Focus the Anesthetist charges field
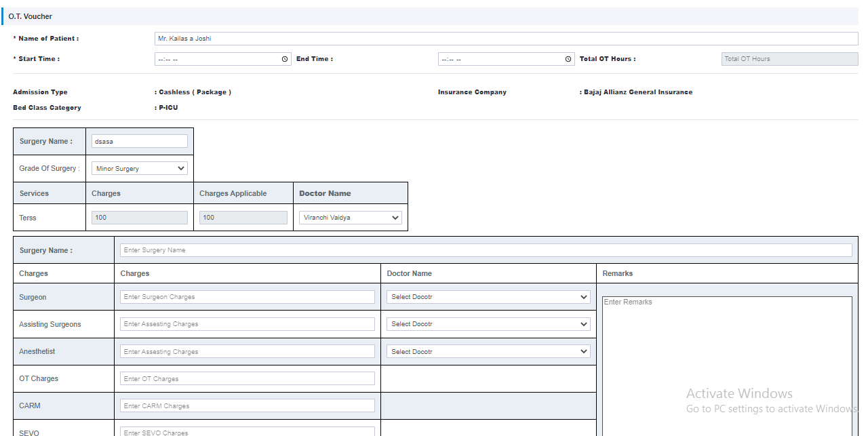868x436 pixels. pos(248,351)
